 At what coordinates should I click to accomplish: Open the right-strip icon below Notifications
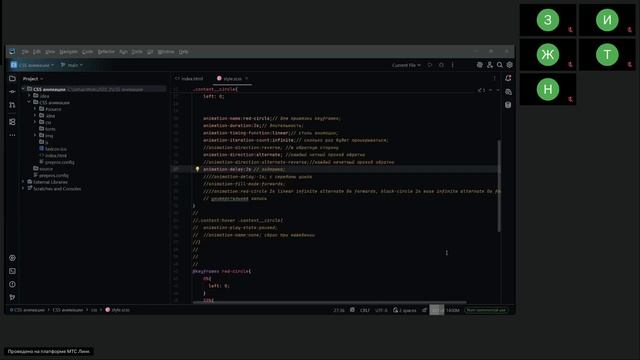tap(508, 92)
